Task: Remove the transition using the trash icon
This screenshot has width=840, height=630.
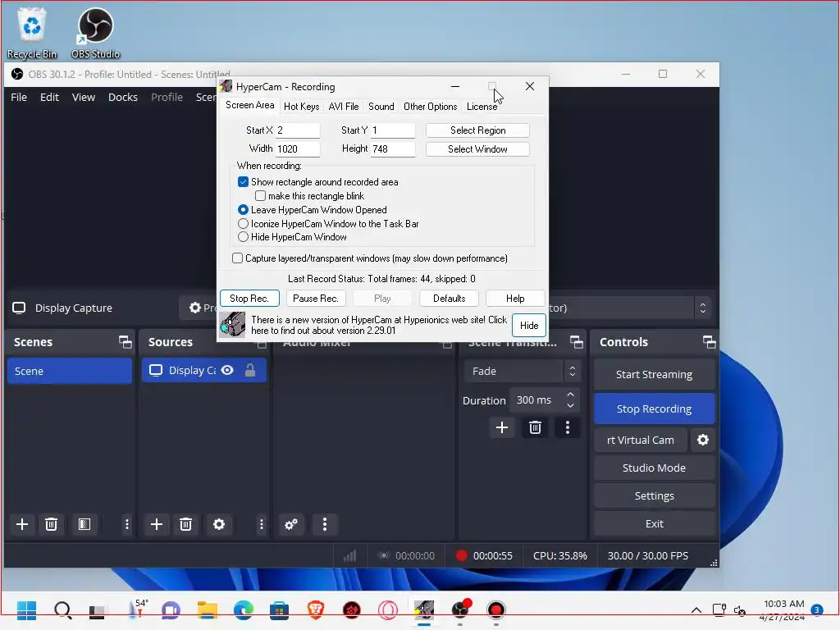Action: [535, 427]
